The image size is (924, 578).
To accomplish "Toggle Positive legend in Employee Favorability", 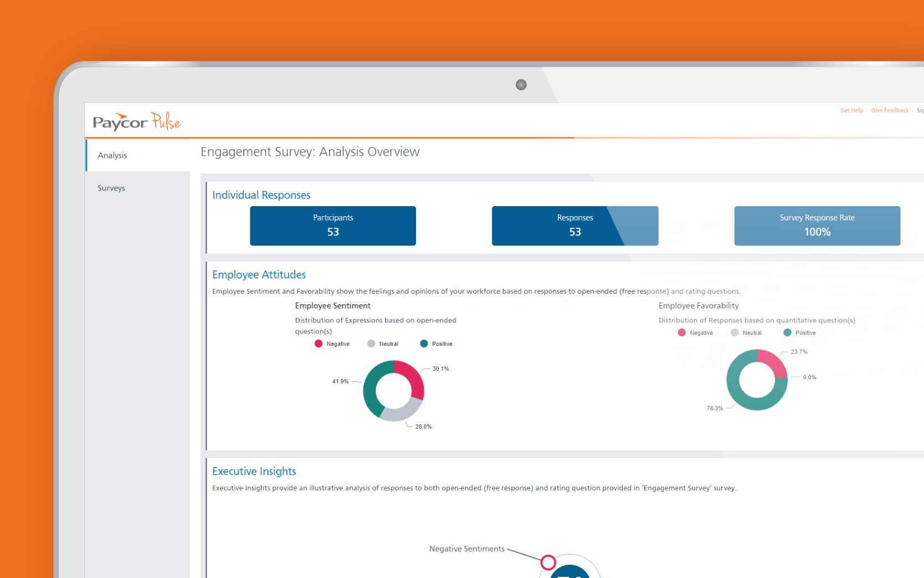I will [x=800, y=333].
